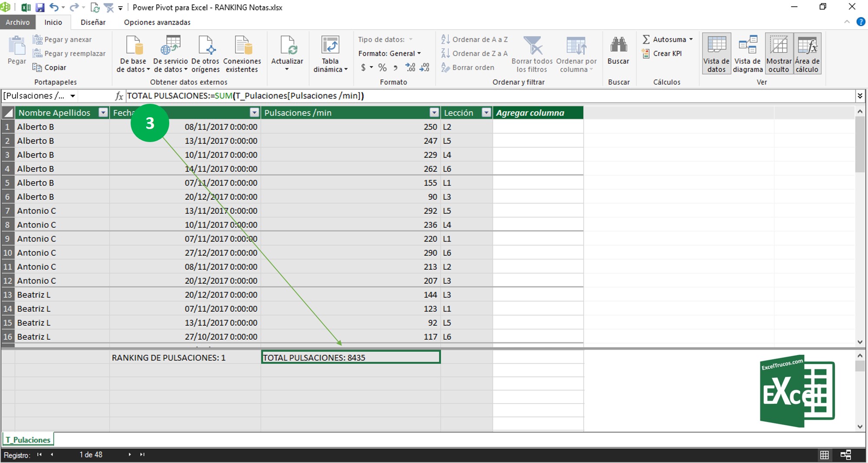Screen dimensions: 868x463
Task: Open filter dropdown on Lección column
Action: click(x=486, y=113)
